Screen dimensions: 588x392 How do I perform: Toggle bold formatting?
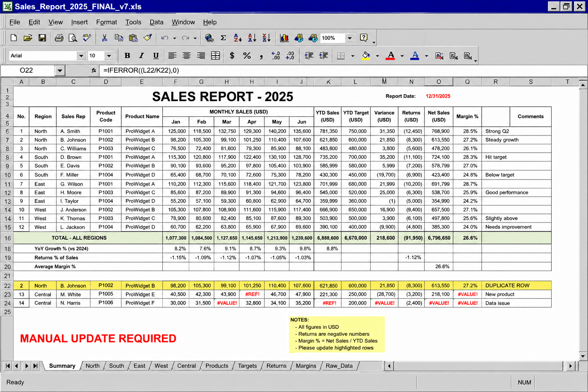coord(127,56)
